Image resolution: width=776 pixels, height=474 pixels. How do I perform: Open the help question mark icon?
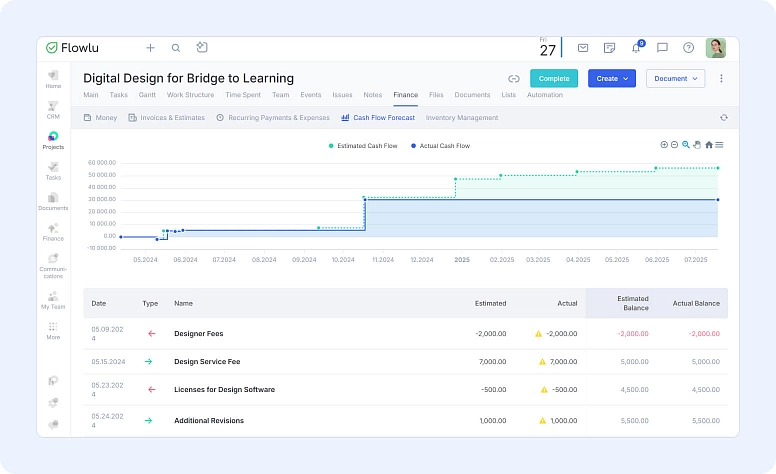tap(688, 47)
